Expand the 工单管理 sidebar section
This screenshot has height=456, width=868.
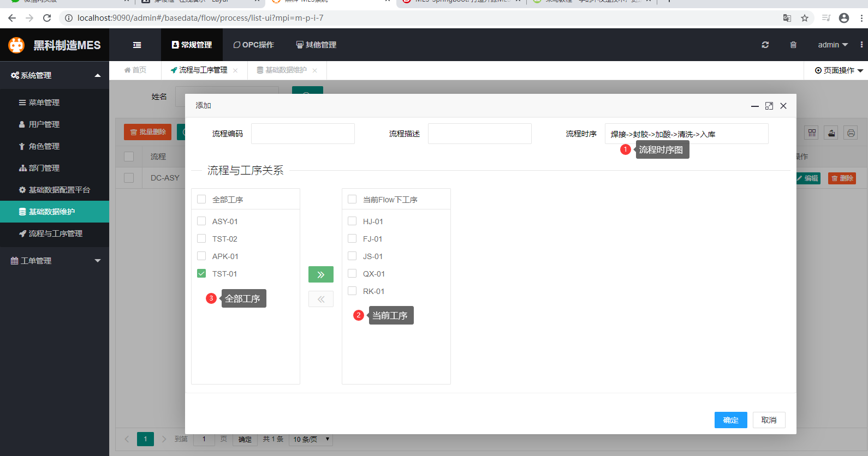[55, 261]
